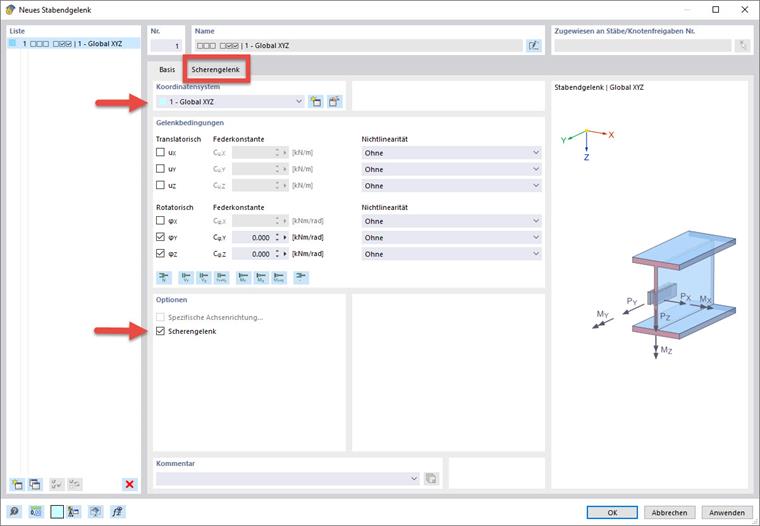Screen dimensions: 760x526
Task: Switch to the Scherengelenk tab
Action: point(216,69)
